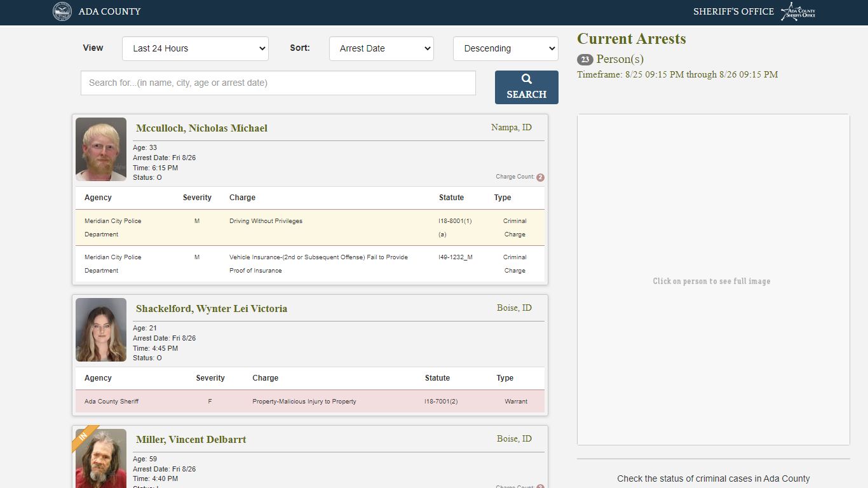Click Vincent Miller's mugshot thumbnail
The height and width of the screenshot is (488, 868).
101,458
